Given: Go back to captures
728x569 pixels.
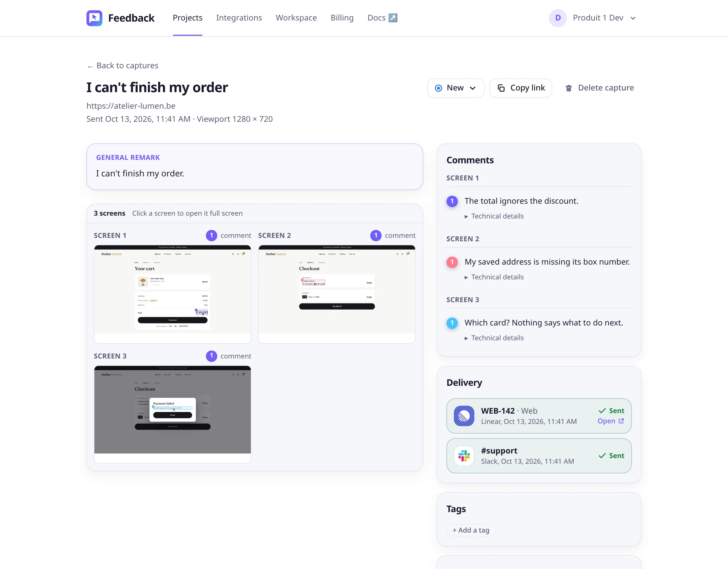Looking at the screenshot, I should point(123,66).
